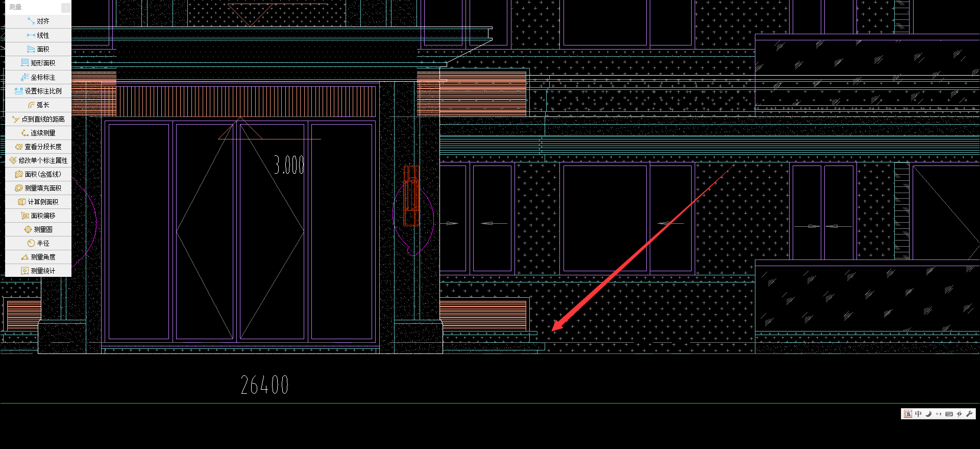Click the IME simplified/traditional switch icon

pyautogui.click(x=959, y=414)
